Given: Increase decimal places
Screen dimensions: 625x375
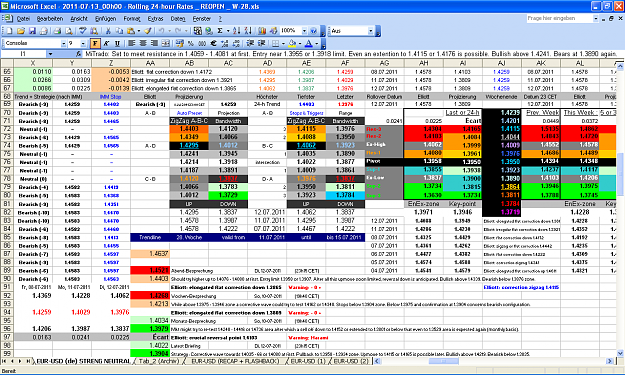Looking at the screenshot, I should (x=225, y=43).
